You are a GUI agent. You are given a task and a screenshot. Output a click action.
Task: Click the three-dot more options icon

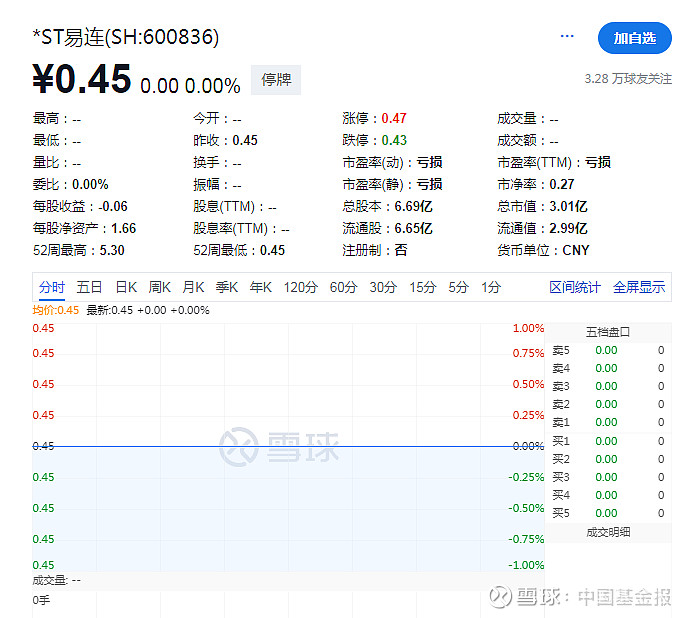[x=567, y=37]
